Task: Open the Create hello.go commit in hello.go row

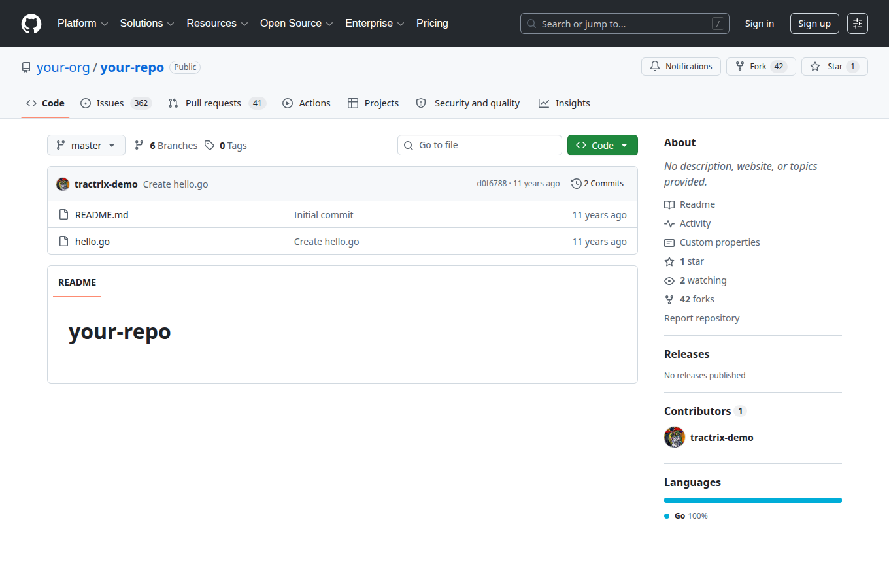Action: coord(327,242)
